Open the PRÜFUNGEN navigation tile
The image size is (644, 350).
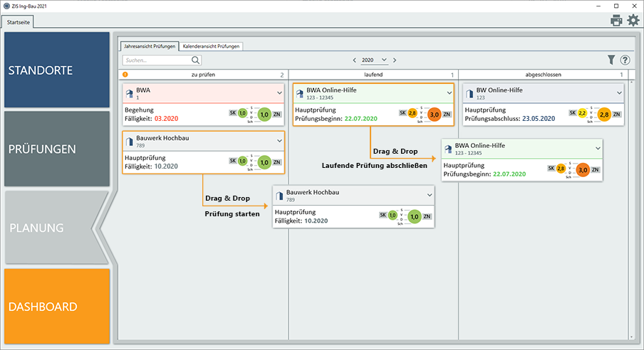pyautogui.click(x=57, y=149)
